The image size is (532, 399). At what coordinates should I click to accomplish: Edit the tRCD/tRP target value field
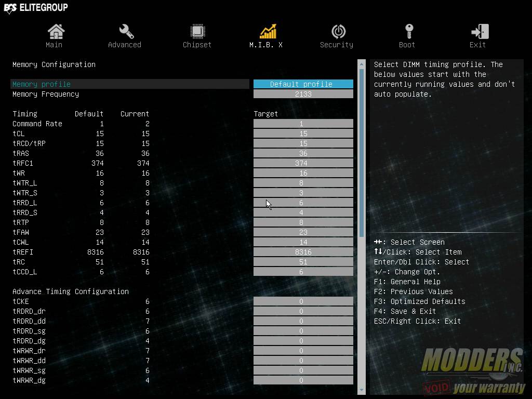click(303, 143)
